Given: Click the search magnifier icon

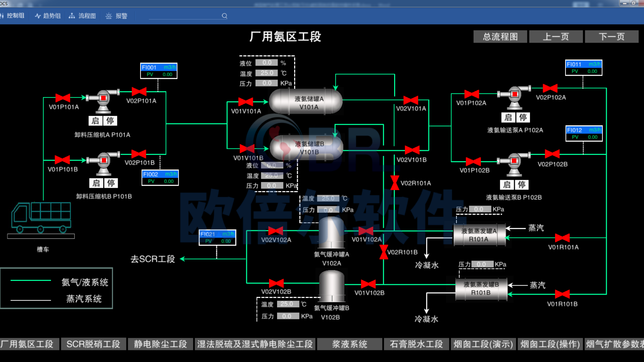Looking at the screenshot, I should tap(224, 16).
